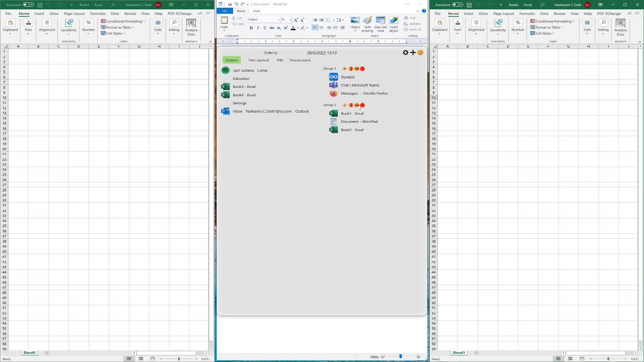Toggle Bold in WordPad

tap(251, 28)
